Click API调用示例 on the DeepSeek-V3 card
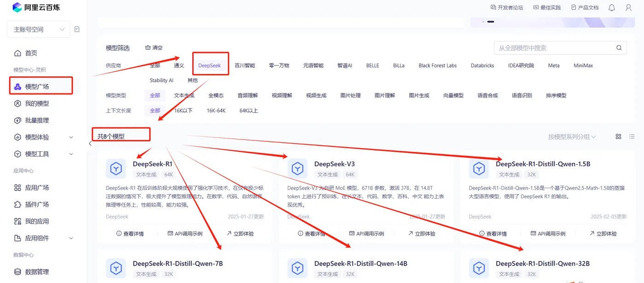This screenshot has height=283, width=644. (x=367, y=234)
